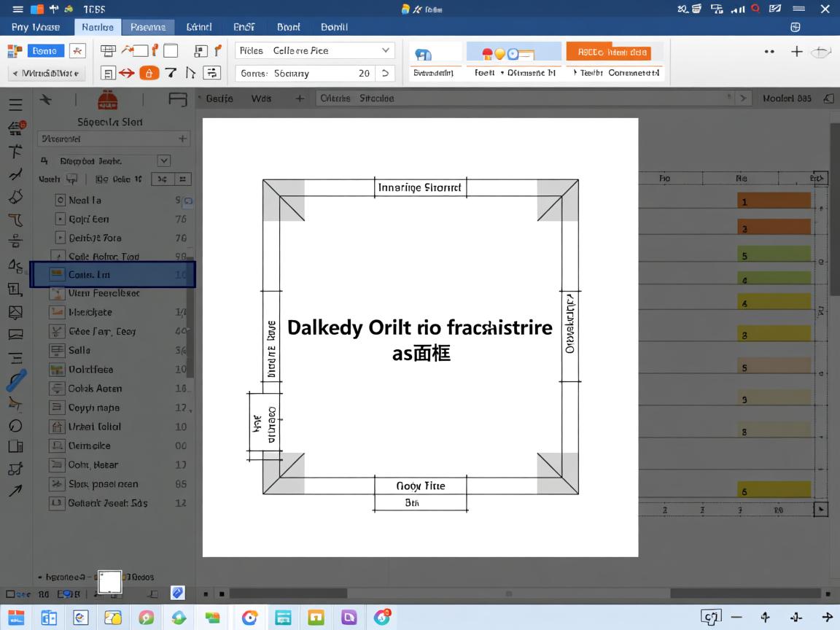Screen dimensions: 840x630
Task: Switch to the 'Rseane' ribbon tab
Action: (x=148, y=27)
